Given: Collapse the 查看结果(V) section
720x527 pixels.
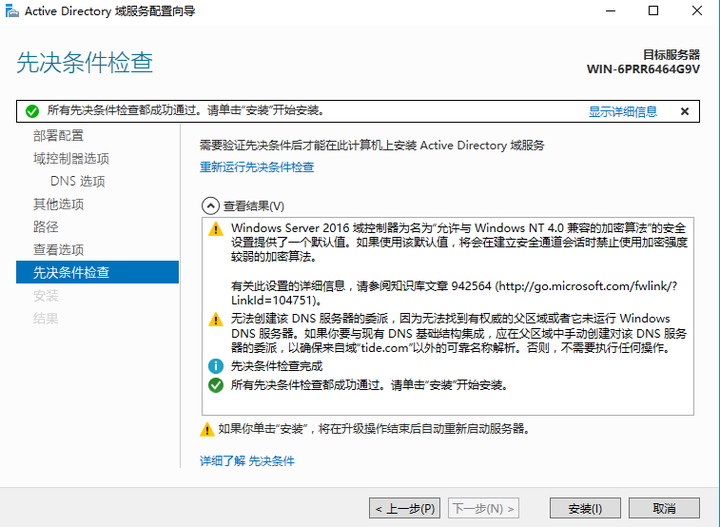Looking at the screenshot, I should [x=210, y=206].
